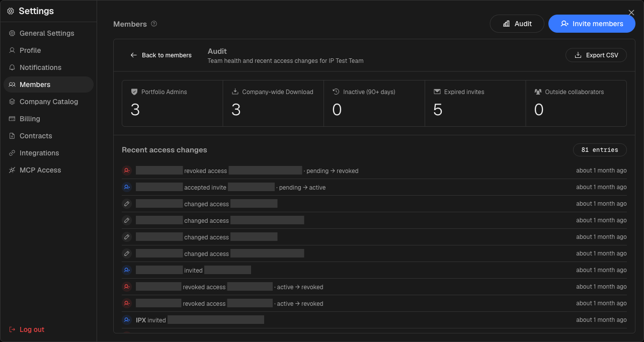Click the Expired invites envelope icon
Viewport: 644px width, 342px height.
coord(437,92)
